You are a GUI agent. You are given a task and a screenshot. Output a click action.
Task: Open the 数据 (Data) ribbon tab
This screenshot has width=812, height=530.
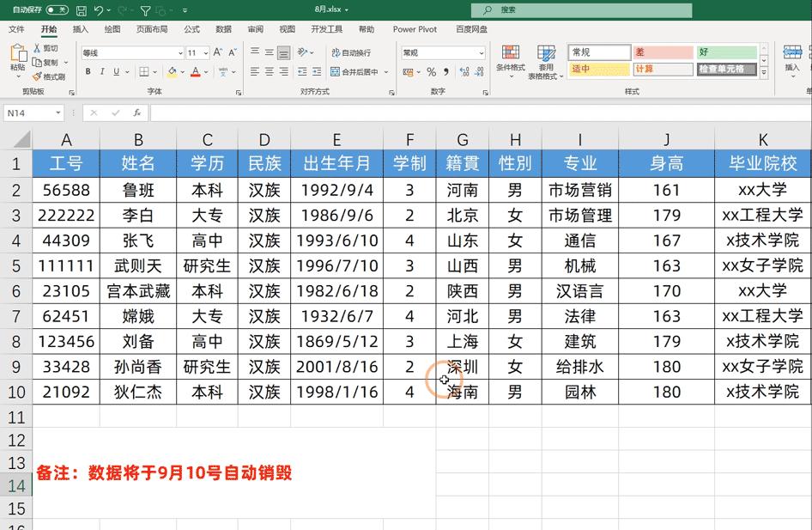[222, 28]
